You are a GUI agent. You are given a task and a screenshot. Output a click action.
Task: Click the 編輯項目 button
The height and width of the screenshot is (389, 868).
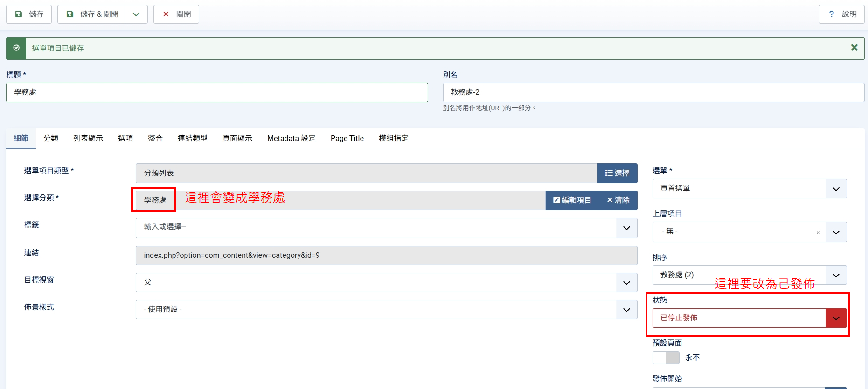coord(572,200)
